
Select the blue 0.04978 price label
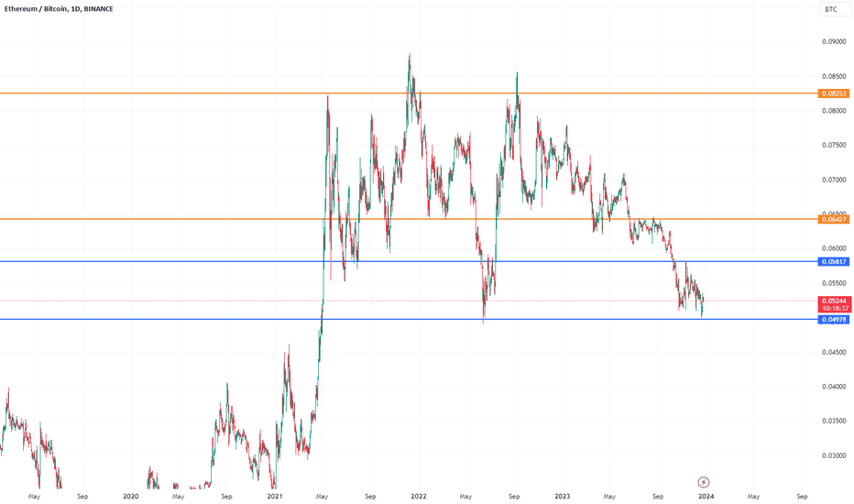(x=833, y=320)
